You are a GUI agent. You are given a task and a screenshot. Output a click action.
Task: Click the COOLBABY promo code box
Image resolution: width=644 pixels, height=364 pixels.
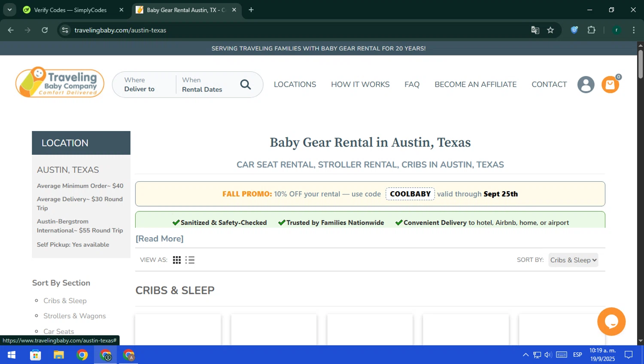point(410,194)
